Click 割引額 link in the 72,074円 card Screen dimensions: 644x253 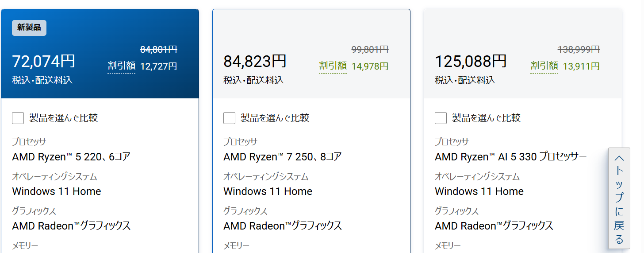coord(122,66)
